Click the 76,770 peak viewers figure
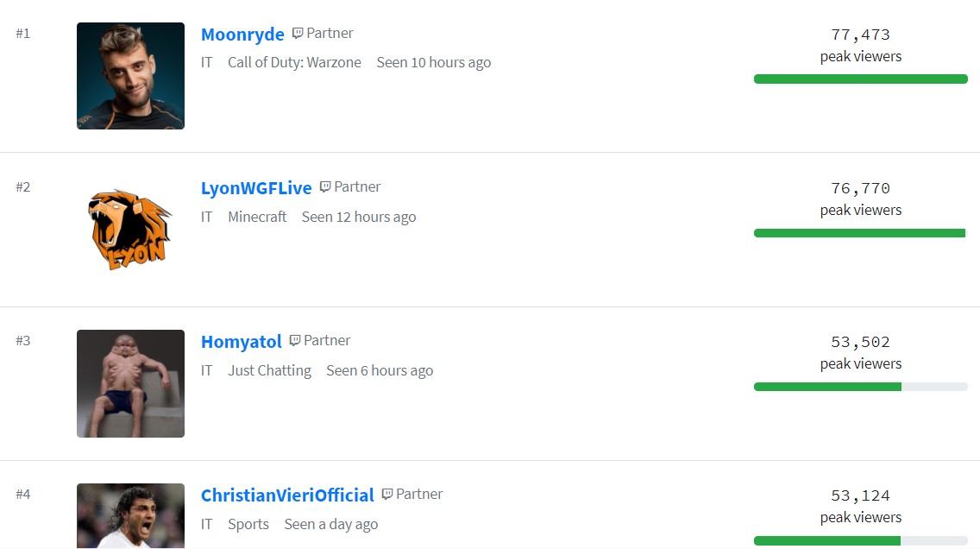This screenshot has width=980, height=549. point(861,188)
